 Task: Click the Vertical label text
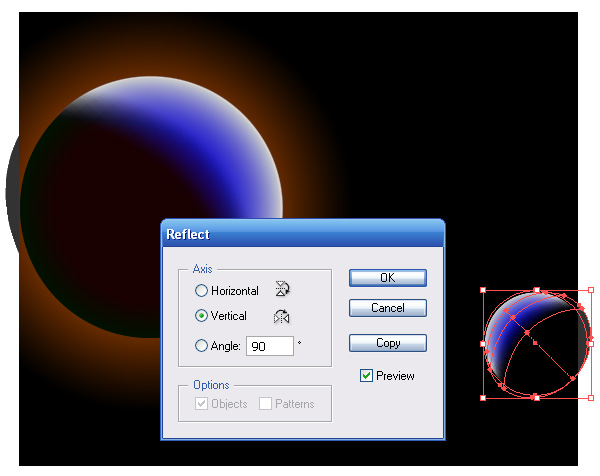[229, 316]
